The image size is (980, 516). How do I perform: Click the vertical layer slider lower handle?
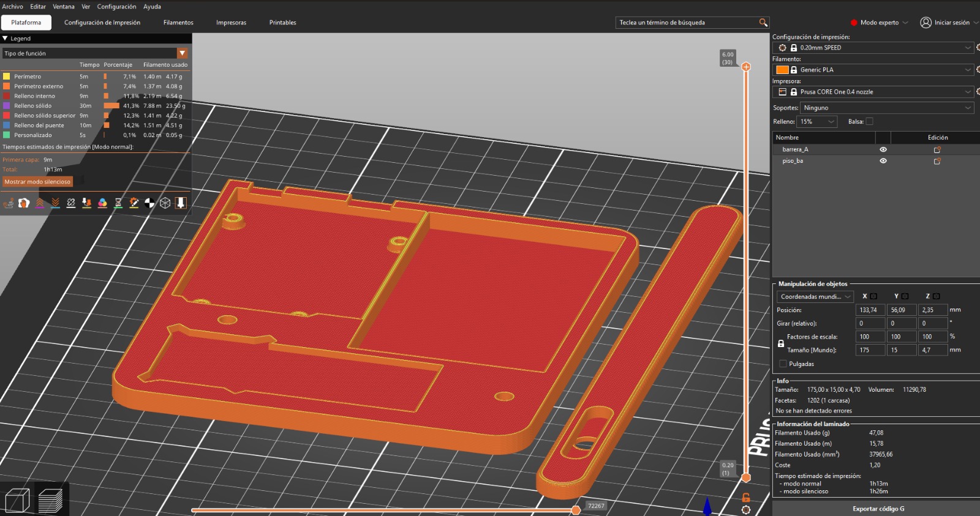pyautogui.click(x=746, y=477)
